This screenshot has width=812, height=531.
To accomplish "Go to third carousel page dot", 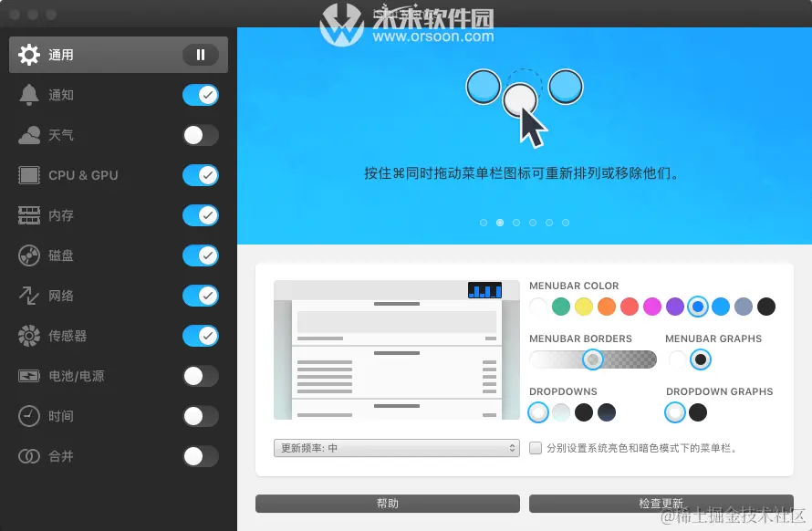I will [516, 223].
